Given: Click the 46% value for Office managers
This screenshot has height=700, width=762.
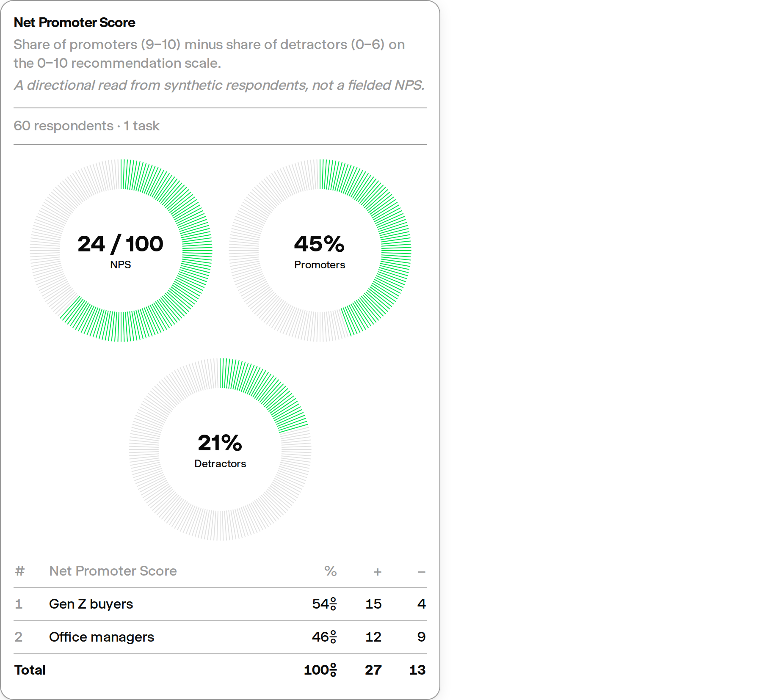Looking at the screenshot, I should [325, 637].
